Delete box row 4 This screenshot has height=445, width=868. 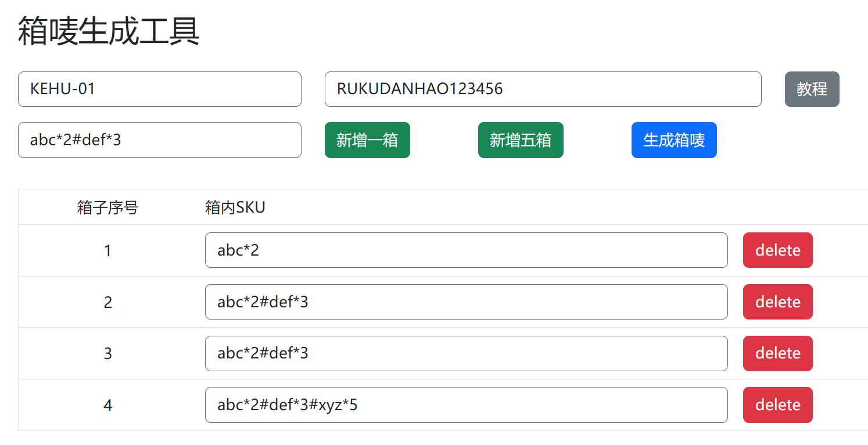click(777, 405)
